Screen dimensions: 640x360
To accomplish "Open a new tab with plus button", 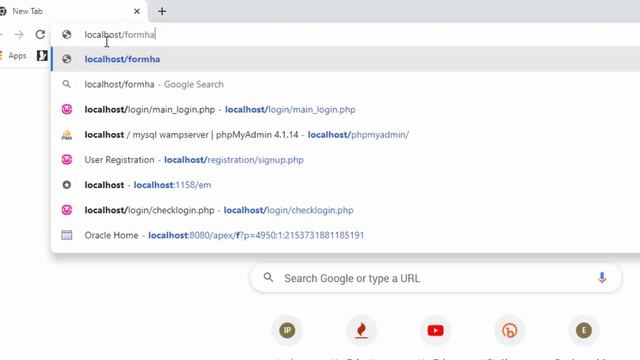I will tap(162, 11).
